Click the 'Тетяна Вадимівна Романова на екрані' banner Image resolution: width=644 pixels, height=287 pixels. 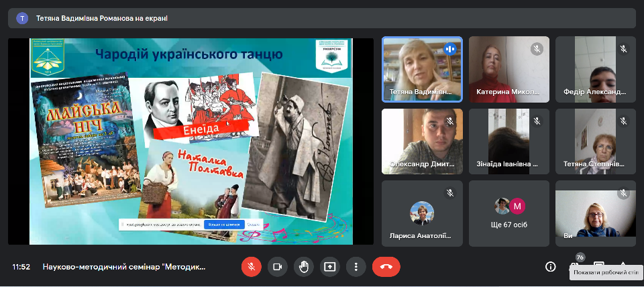point(102,18)
